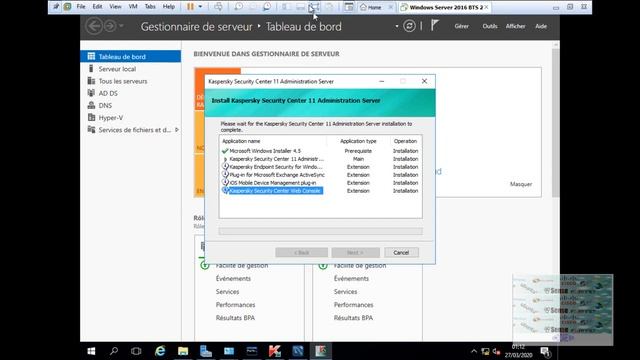Open the dropdown arrow beside the pause button
Screen dimensions: 640x360
(200, 7)
